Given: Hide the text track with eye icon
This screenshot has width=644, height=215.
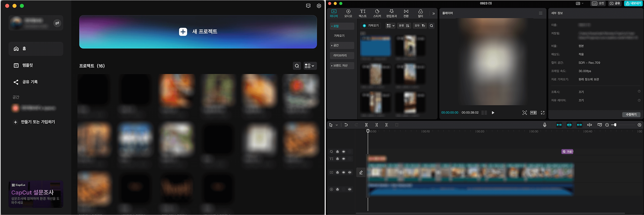Looking at the screenshot, I should 344,159.
